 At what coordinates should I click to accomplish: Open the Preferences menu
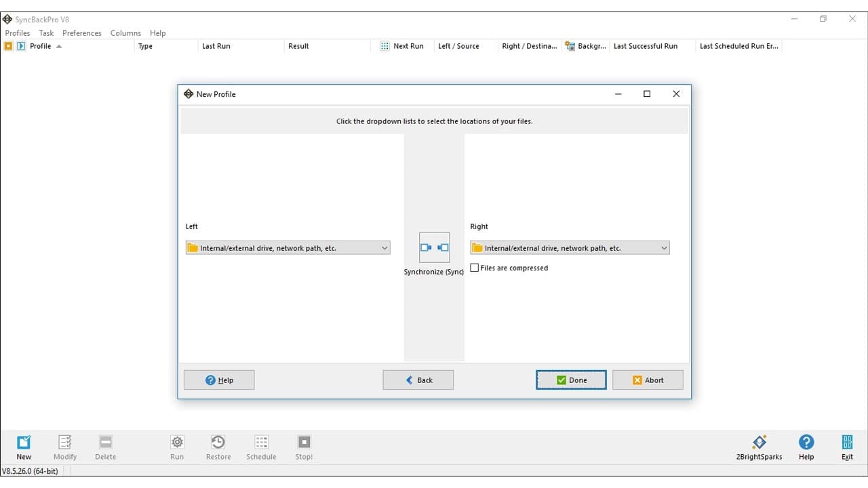(x=81, y=33)
